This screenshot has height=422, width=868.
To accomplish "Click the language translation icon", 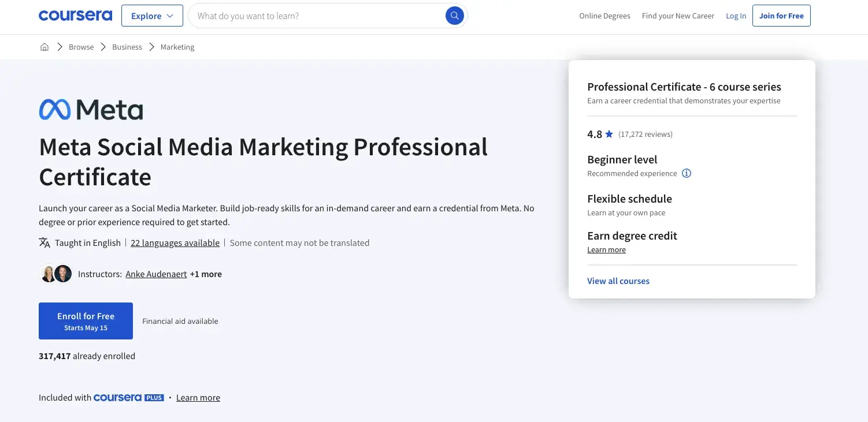I will pyautogui.click(x=44, y=243).
